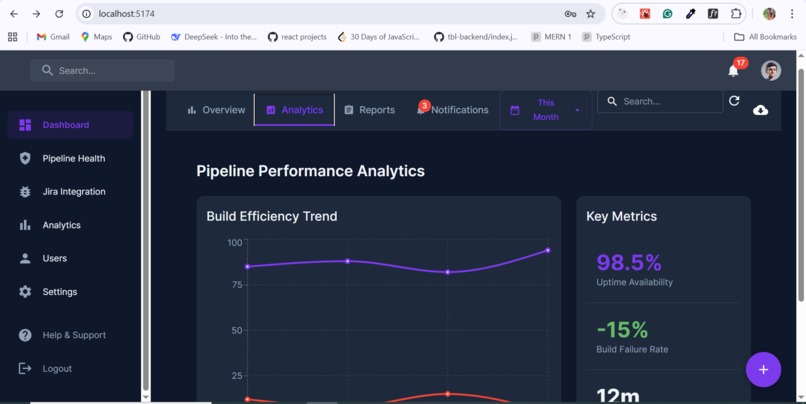The width and height of the screenshot is (806, 404).
Task: Open the browser extensions puzzle icon
Action: (736, 14)
